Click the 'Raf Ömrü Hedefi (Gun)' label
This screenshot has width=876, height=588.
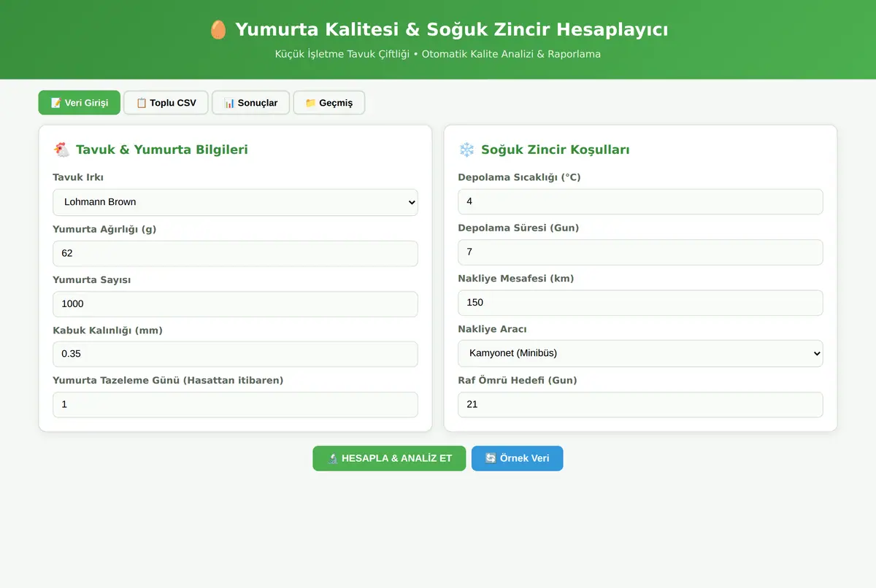pyautogui.click(x=517, y=380)
